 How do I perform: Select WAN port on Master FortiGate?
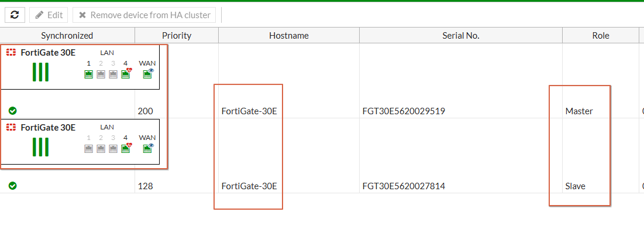pyautogui.click(x=147, y=74)
